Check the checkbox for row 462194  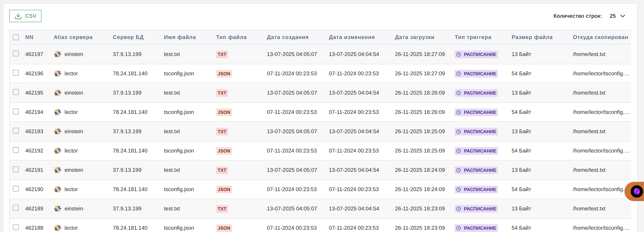16,112
